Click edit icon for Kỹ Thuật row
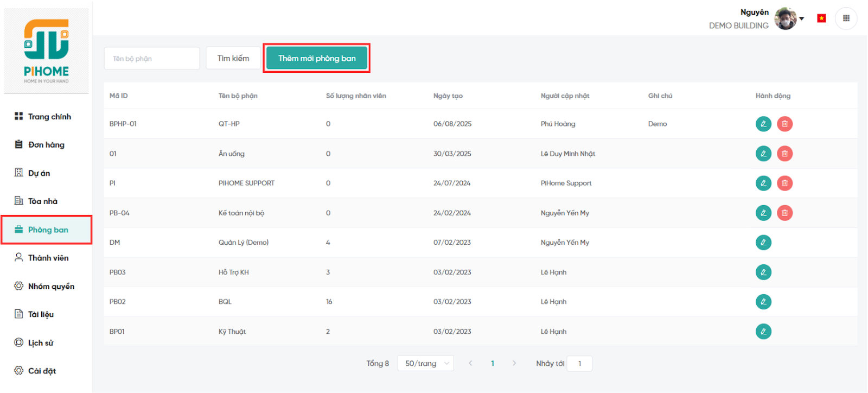Image resolution: width=868 pixels, height=393 pixels. click(x=763, y=331)
